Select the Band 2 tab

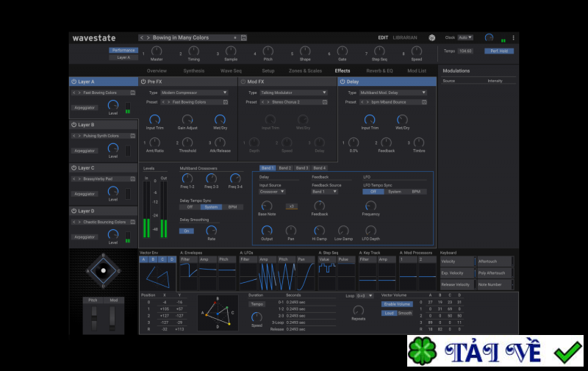pyautogui.click(x=285, y=168)
